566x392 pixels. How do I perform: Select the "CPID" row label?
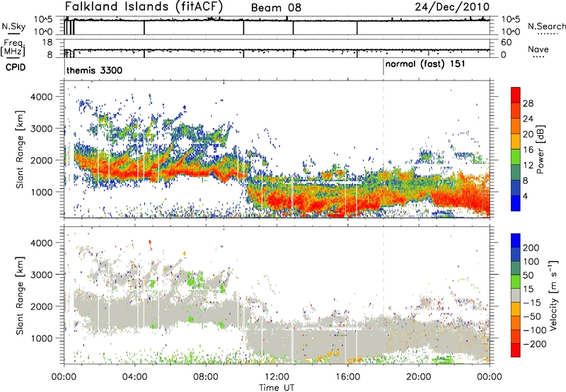pos(16,67)
